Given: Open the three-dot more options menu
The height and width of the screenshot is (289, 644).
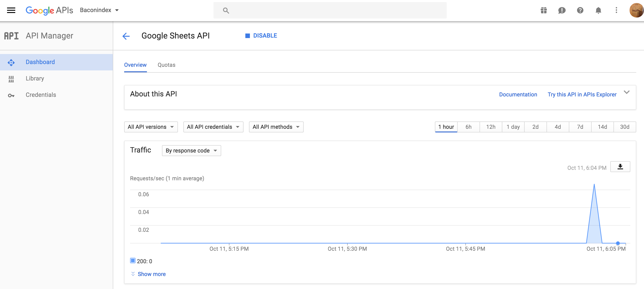Looking at the screenshot, I should coord(616,10).
